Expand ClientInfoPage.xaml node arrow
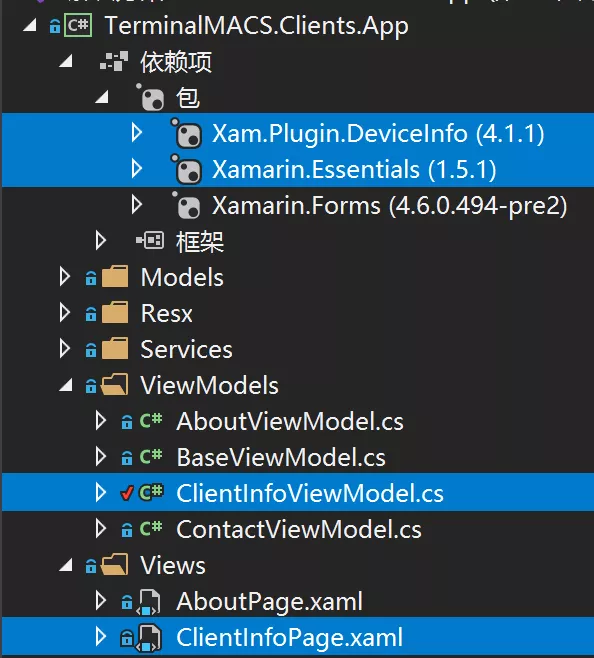 click(x=100, y=637)
